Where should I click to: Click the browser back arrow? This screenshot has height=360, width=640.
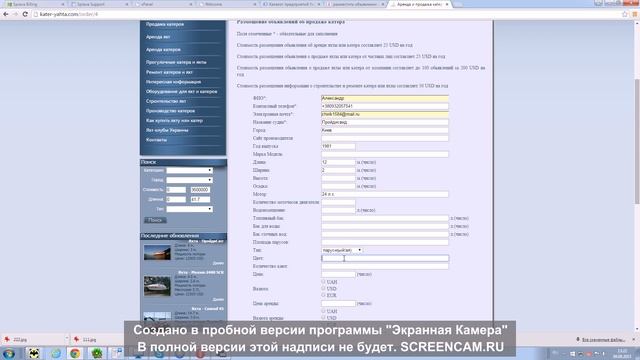[x=6, y=14]
